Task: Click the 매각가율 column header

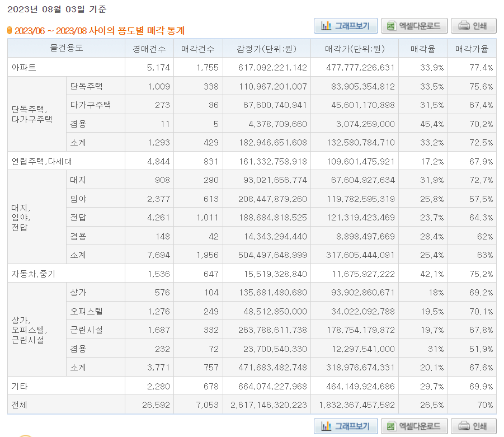Action: pos(473,49)
